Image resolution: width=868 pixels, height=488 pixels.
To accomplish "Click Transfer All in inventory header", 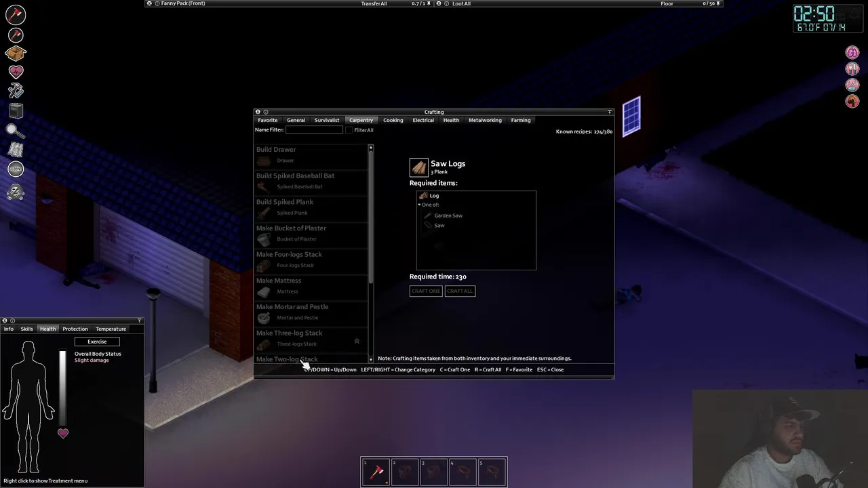I will coord(374,3).
